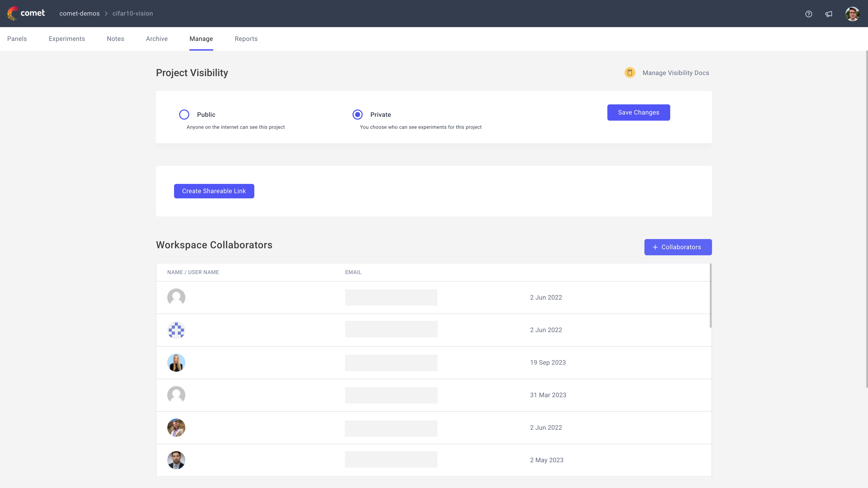This screenshot has height=488, width=868.
Task: Open the Reports tab
Action: pyautogui.click(x=246, y=39)
